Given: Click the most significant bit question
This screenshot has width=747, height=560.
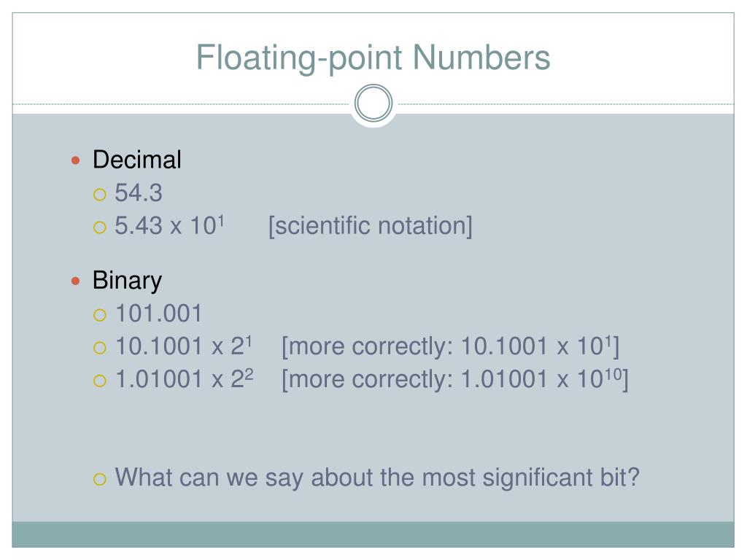Looking at the screenshot, I should [x=377, y=478].
